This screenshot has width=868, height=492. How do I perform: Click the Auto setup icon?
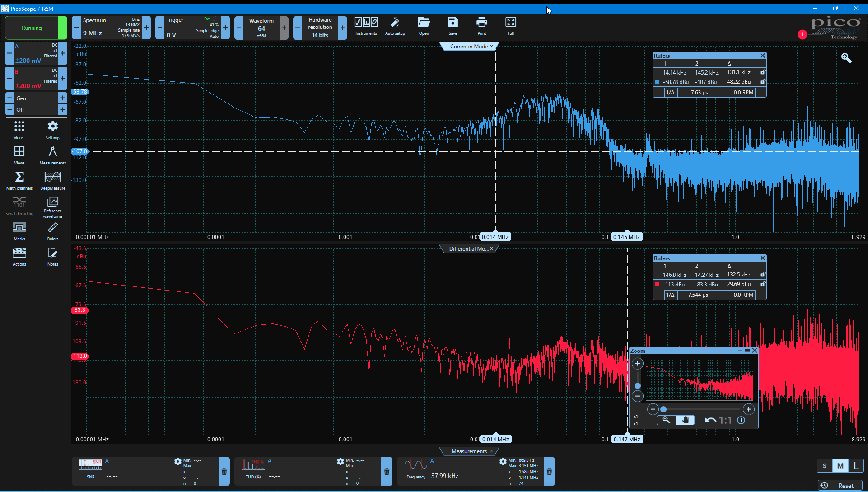tap(395, 26)
